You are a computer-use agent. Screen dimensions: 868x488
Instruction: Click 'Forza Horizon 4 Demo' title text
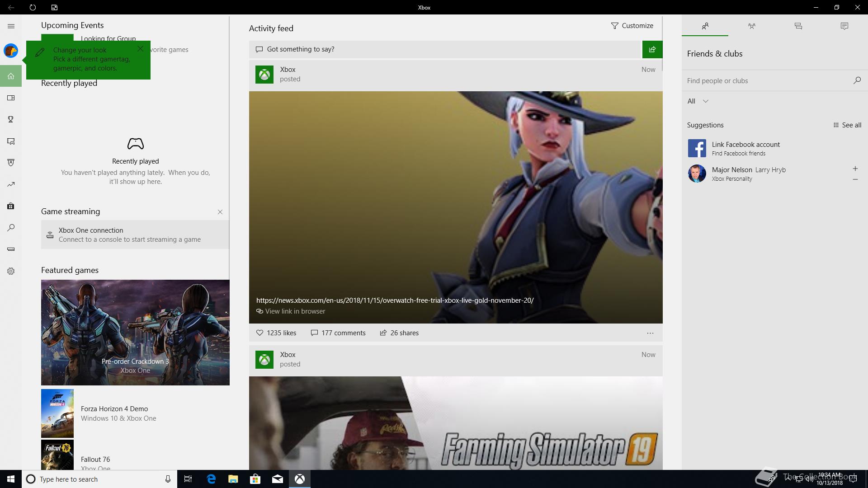(114, 408)
